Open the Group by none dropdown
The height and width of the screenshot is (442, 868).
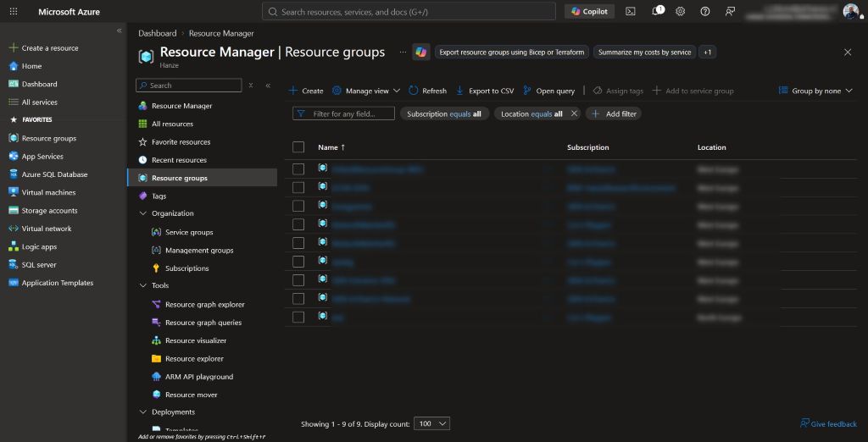(815, 91)
